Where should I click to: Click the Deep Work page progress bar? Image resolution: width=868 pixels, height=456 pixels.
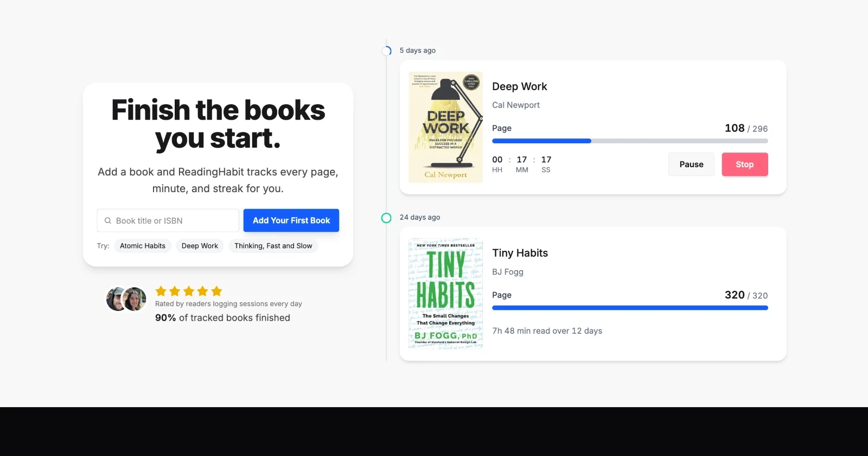point(630,141)
